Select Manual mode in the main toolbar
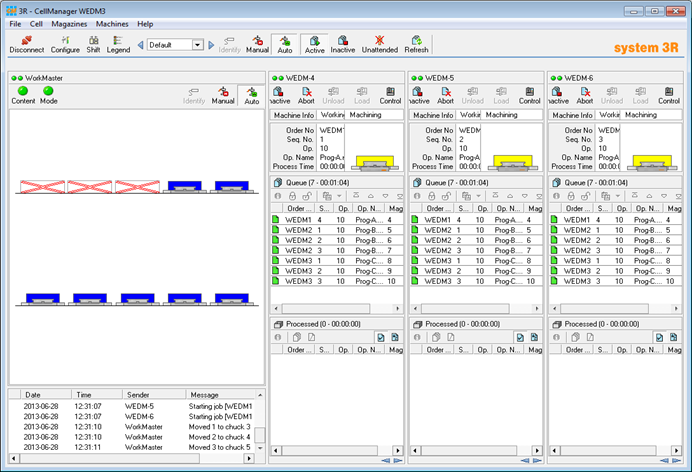 tap(257, 45)
